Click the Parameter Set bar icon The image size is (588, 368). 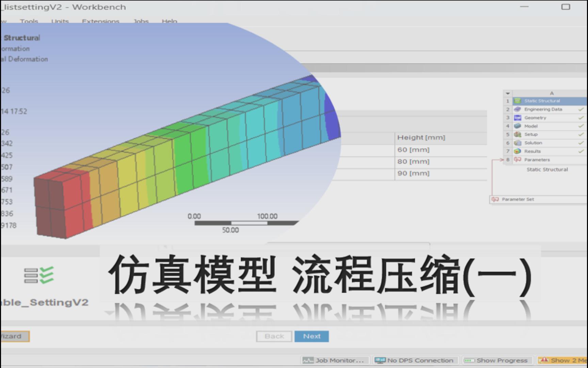[x=495, y=199]
